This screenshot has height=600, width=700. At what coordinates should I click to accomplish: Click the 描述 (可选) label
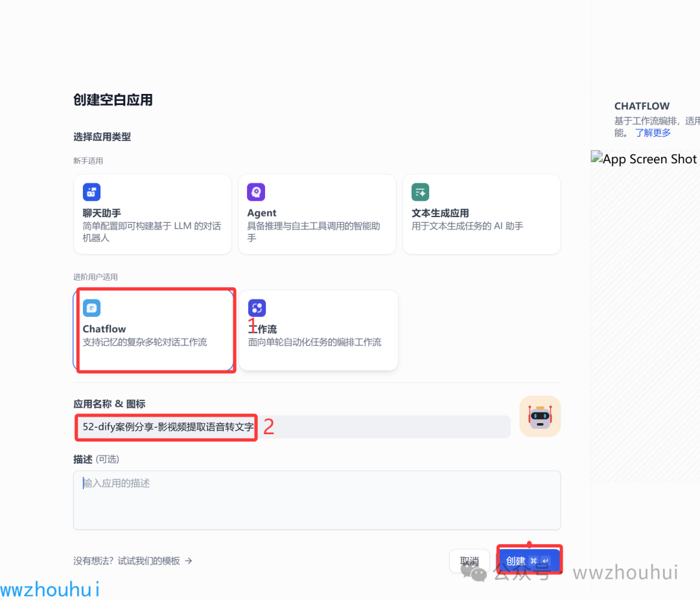tap(96, 459)
